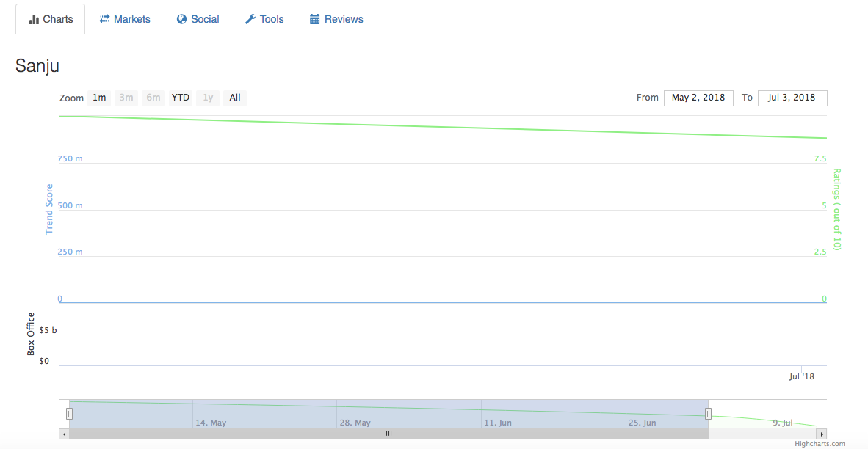Image resolution: width=868 pixels, height=449 pixels.
Task: Click the bar chart icon in Charts tab
Action: click(34, 20)
